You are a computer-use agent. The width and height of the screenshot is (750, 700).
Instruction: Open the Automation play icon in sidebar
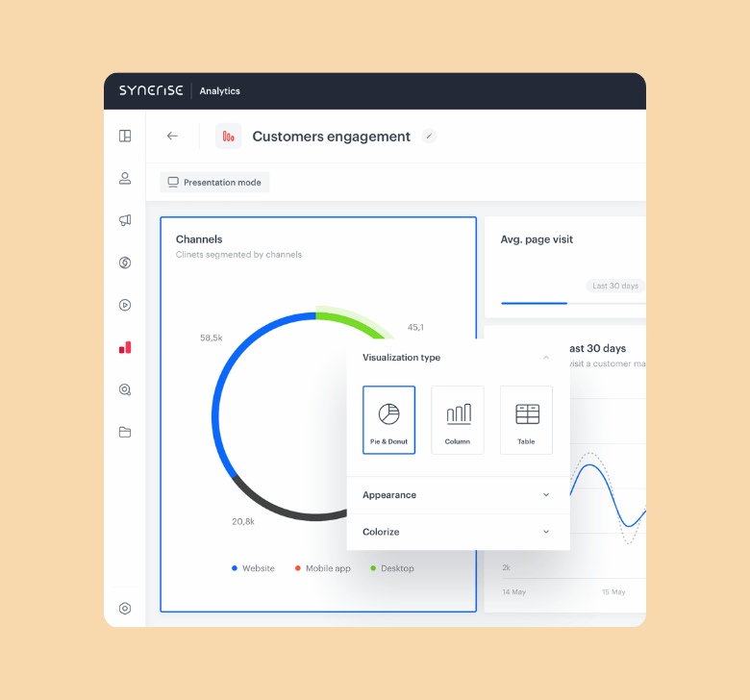[x=125, y=305]
